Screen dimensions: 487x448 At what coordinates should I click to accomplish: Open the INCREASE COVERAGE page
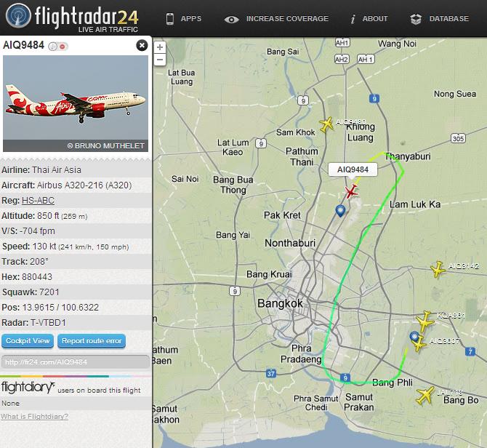pyautogui.click(x=276, y=19)
